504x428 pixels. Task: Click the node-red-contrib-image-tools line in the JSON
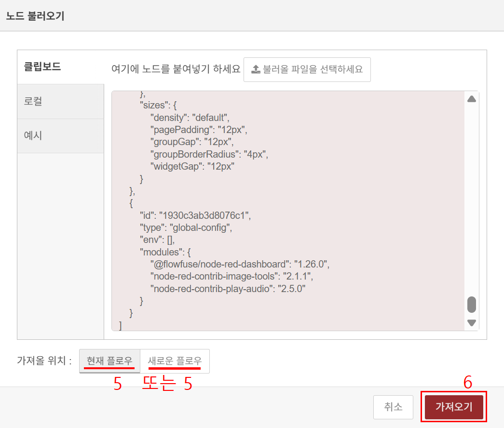[x=232, y=276]
